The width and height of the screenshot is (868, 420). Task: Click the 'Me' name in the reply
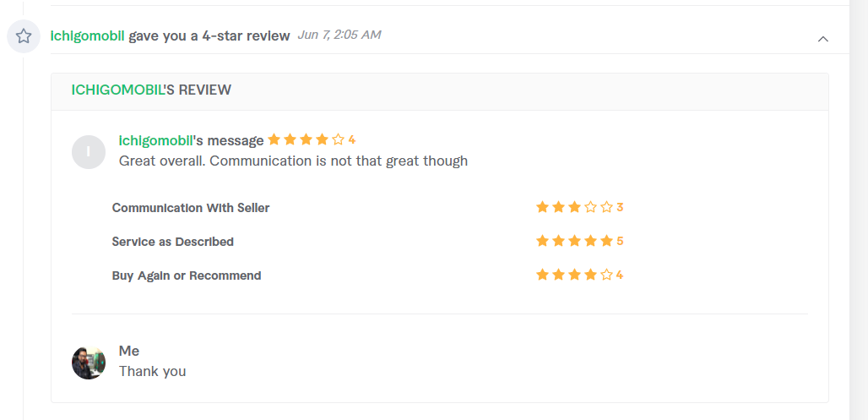[129, 351]
